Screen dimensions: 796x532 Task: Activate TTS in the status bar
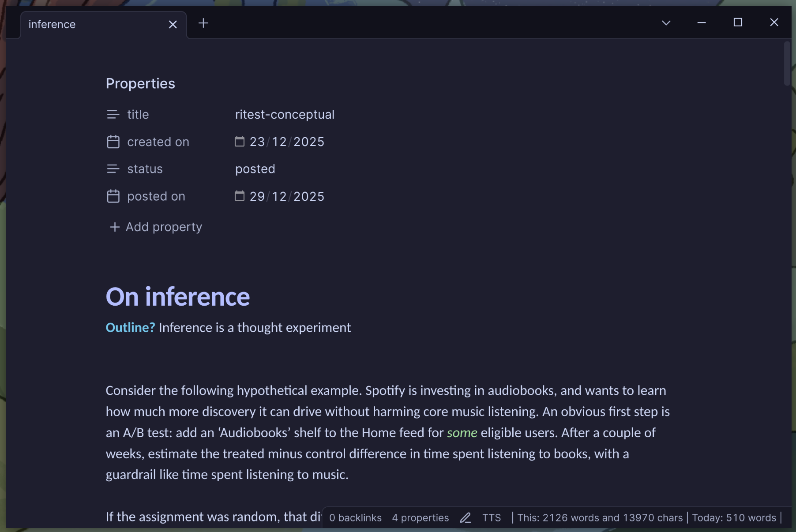(x=491, y=518)
